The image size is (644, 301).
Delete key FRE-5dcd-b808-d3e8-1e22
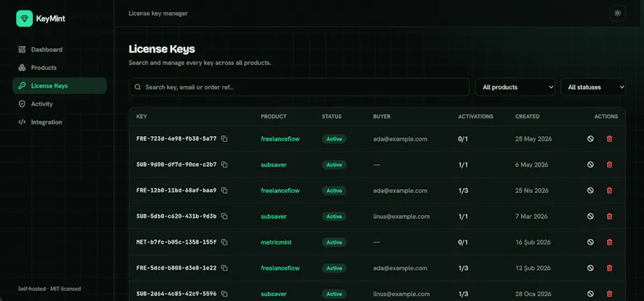coord(609,268)
